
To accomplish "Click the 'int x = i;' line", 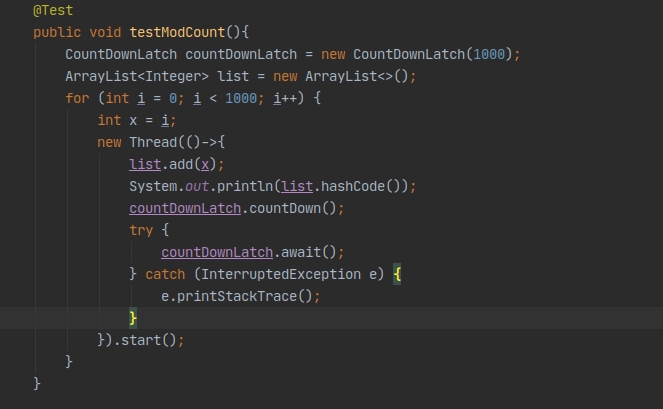I will point(137,121).
